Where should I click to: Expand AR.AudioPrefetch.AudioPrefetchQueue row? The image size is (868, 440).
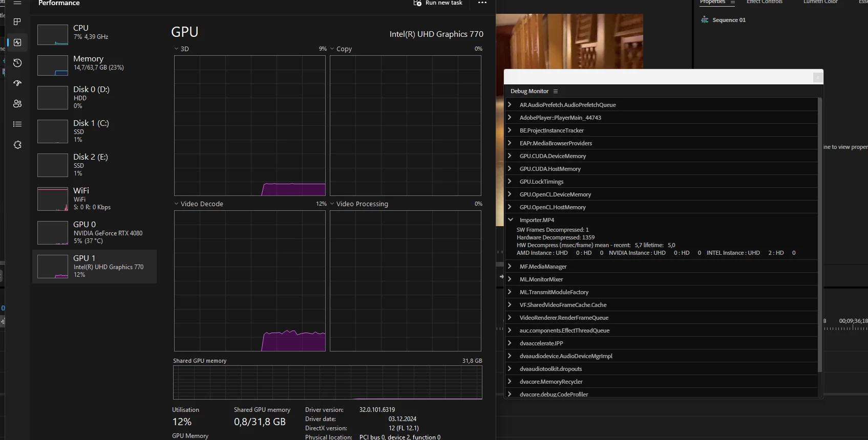click(510, 104)
